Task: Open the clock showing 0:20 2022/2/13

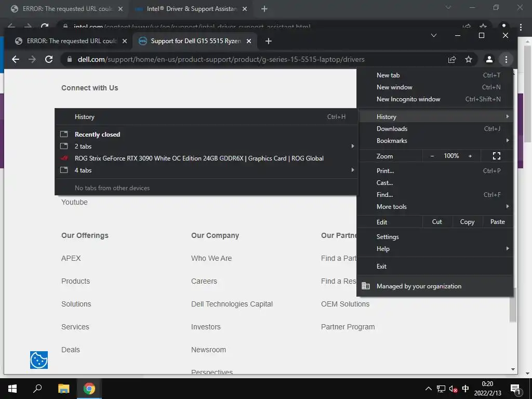Action: click(487, 389)
